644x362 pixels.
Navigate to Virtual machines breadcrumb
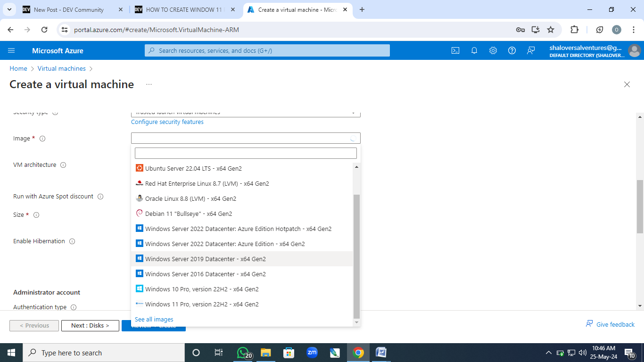coord(62,68)
